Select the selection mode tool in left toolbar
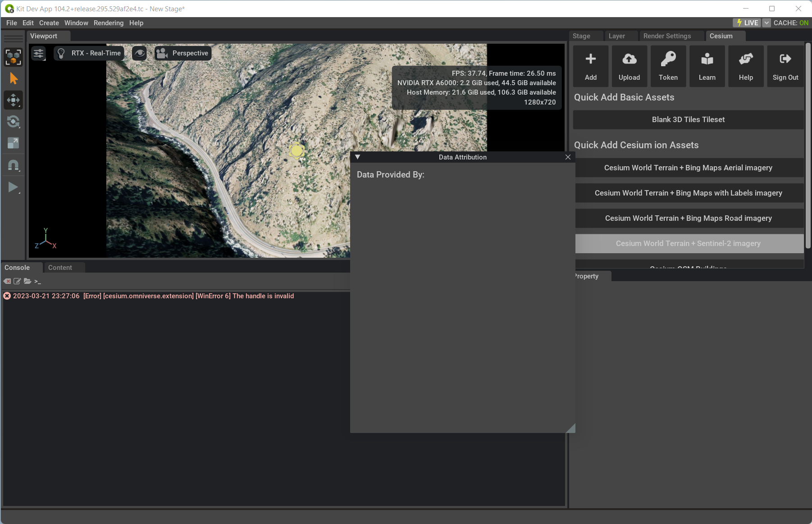The width and height of the screenshot is (812, 524). coord(14,57)
